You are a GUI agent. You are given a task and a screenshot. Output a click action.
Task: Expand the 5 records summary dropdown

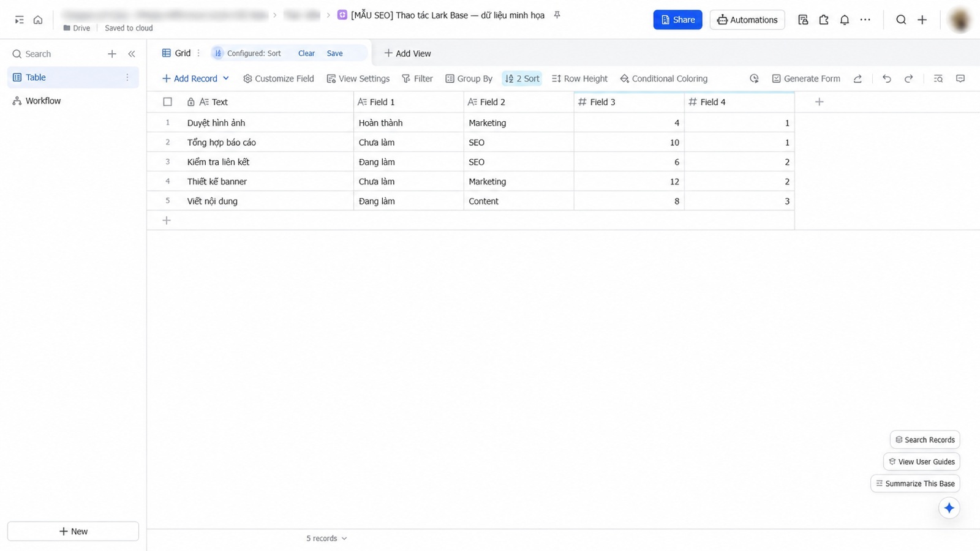coord(326,538)
